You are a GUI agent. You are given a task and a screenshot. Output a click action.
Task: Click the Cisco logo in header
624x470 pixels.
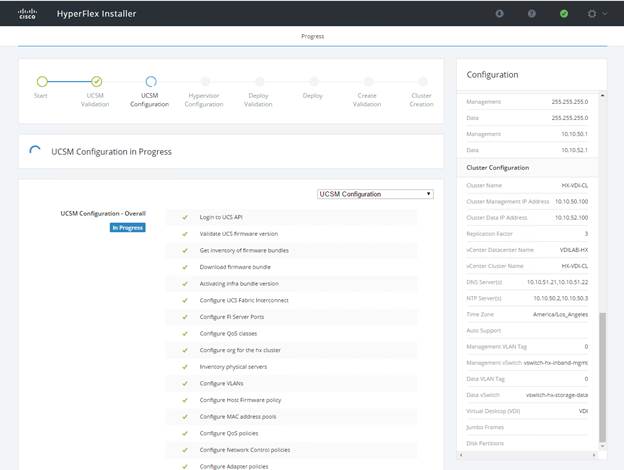pos(27,14)
